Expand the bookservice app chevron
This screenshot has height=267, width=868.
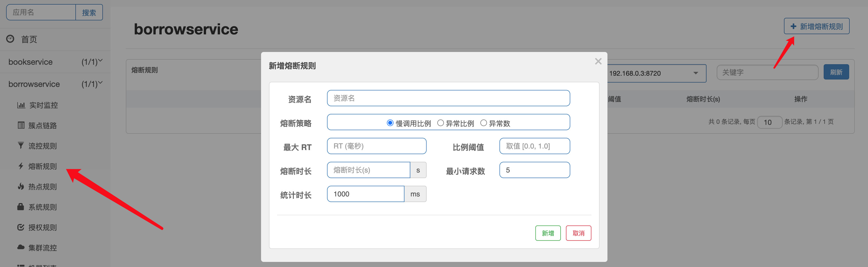(x=100, y=61)
